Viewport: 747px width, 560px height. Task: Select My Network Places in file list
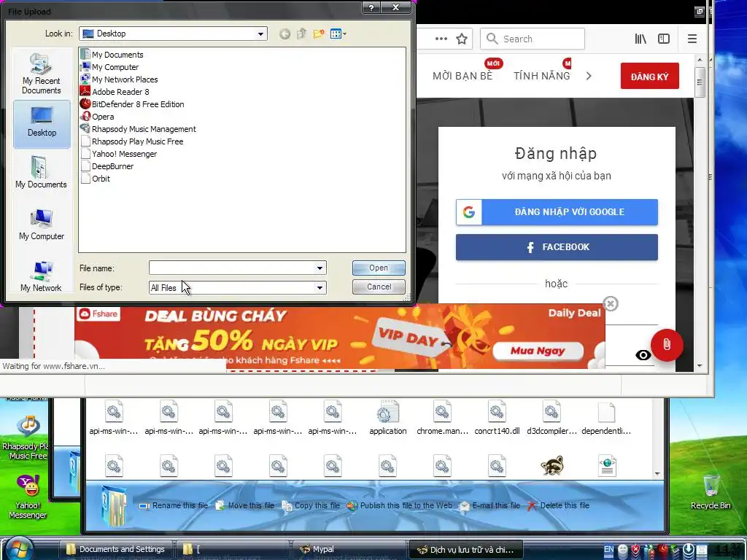pyautogui.click(x=120, y=79)
